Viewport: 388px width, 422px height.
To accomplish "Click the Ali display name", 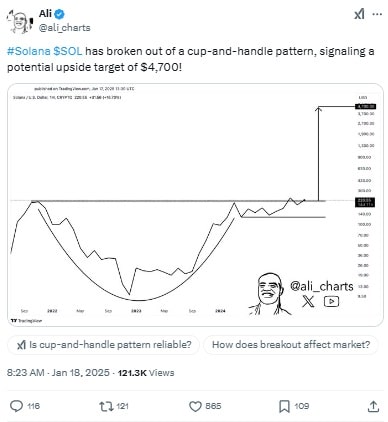I will [46, 14].
